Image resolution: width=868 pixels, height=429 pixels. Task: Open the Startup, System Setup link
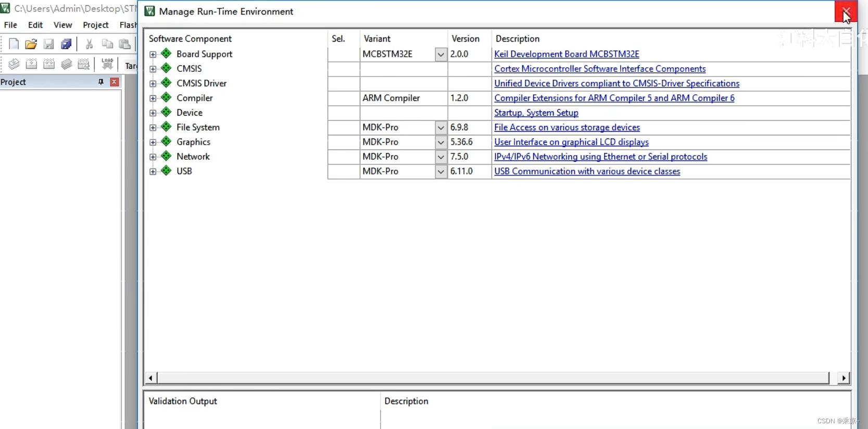tap(536, 112)
